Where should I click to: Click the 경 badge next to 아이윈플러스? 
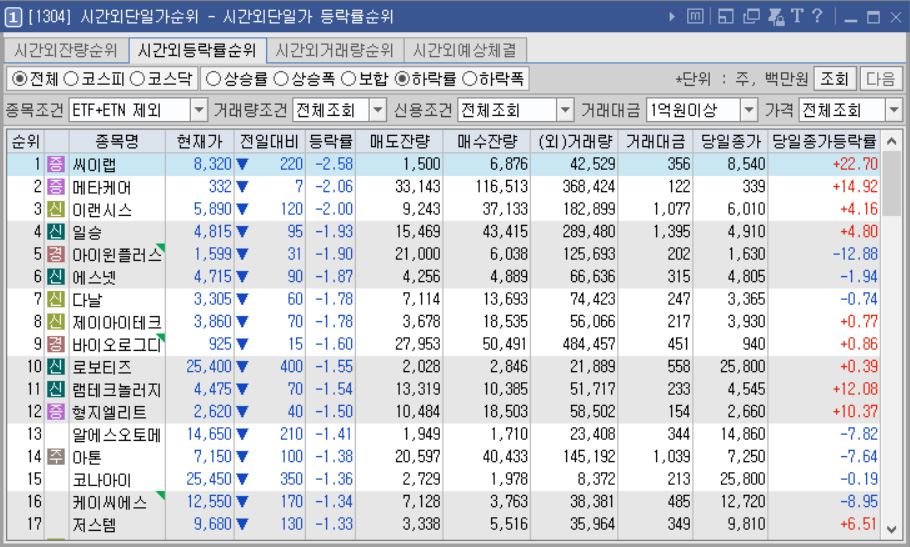(x=56, y=254)
